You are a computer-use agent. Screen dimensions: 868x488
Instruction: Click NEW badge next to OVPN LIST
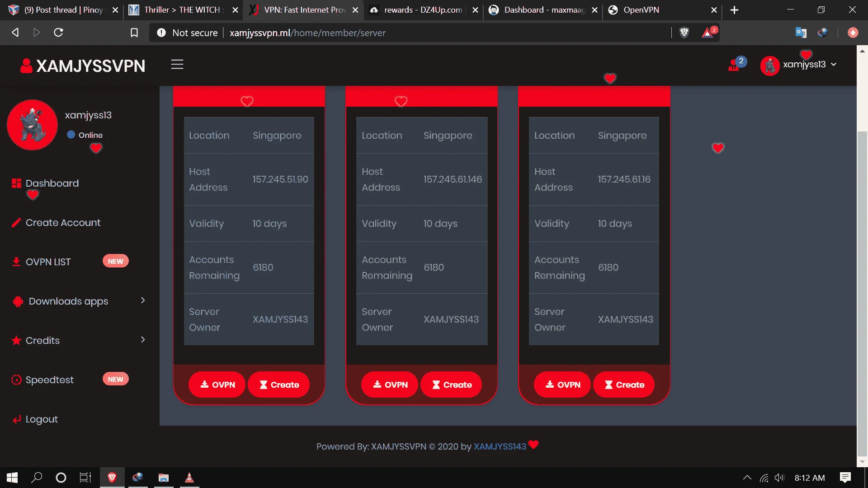pos(116,261)
